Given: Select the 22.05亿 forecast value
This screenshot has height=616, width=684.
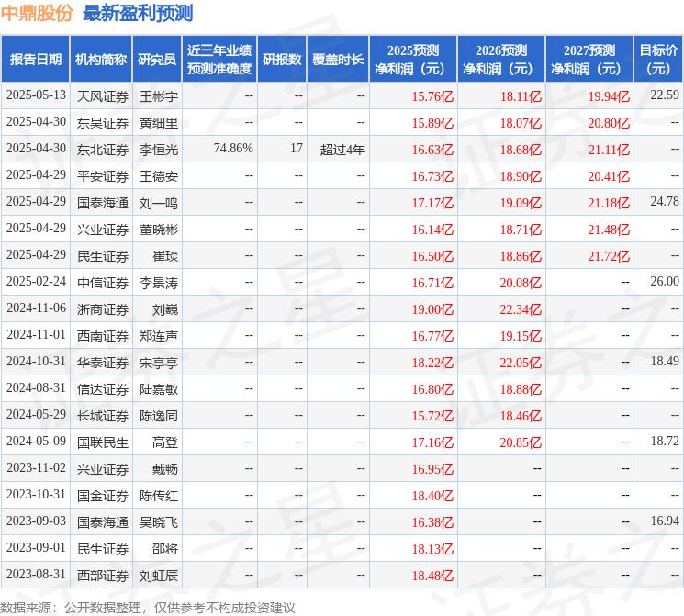Looking at the screenshot, I should (x=521, y=363).
